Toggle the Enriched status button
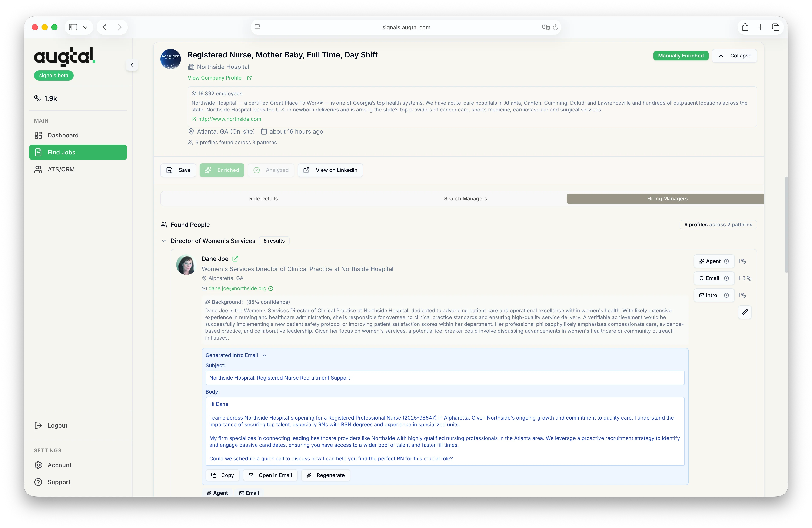The image size is (812, 528). 222,170
